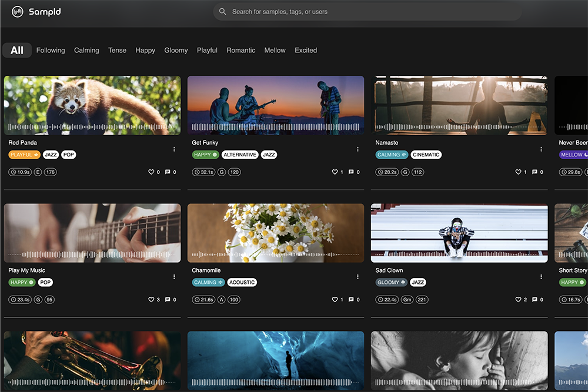Like the Play My Music sample
Viewport: 588px width, 392px height.
tap(151, 300)
